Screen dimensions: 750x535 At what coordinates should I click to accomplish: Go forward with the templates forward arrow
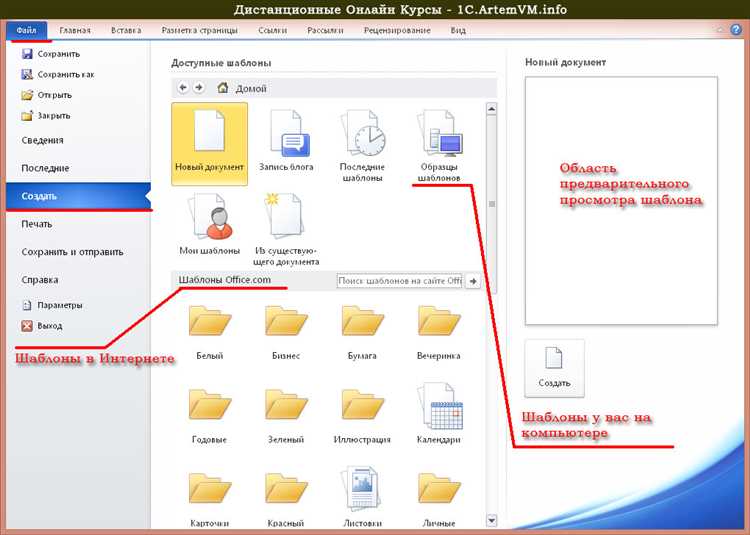point(199,87)
